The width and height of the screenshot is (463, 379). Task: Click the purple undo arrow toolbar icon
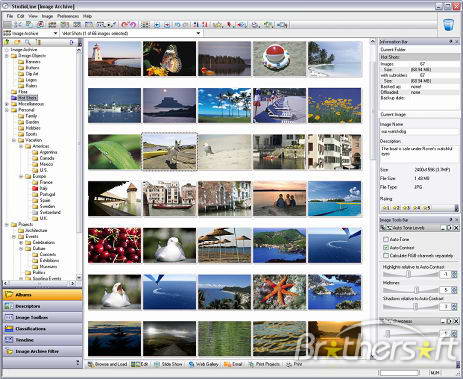(133, 24)
